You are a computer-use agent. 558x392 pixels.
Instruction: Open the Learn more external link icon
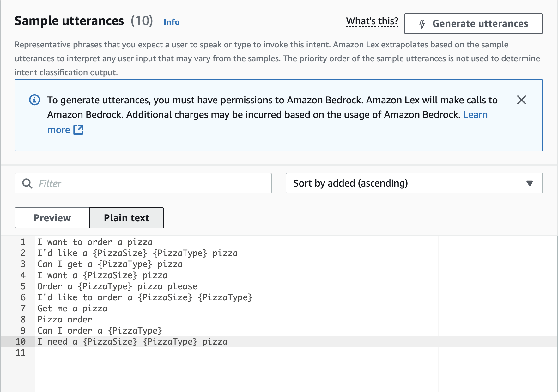pos(78,130)
